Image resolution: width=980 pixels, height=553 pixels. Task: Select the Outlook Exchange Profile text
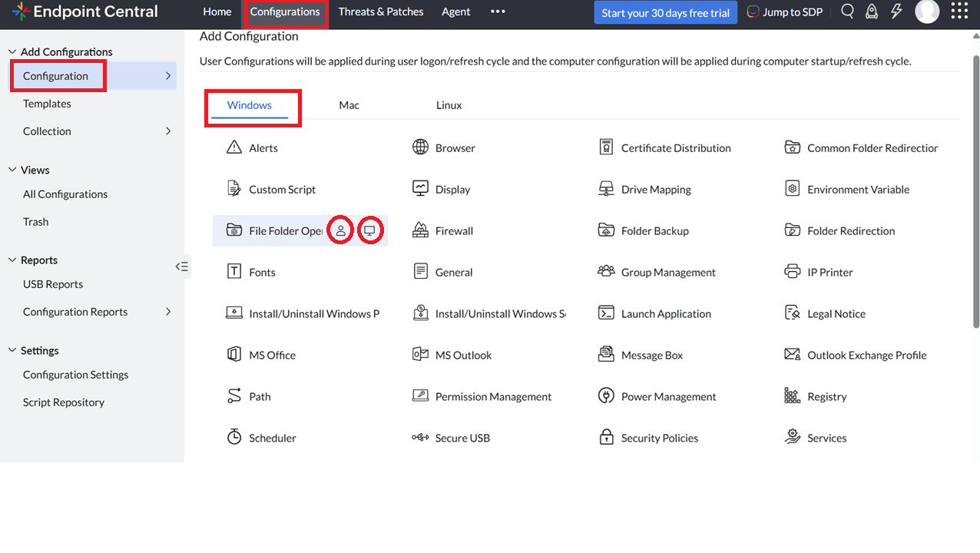pyautogui.click(x=867, y=355)
